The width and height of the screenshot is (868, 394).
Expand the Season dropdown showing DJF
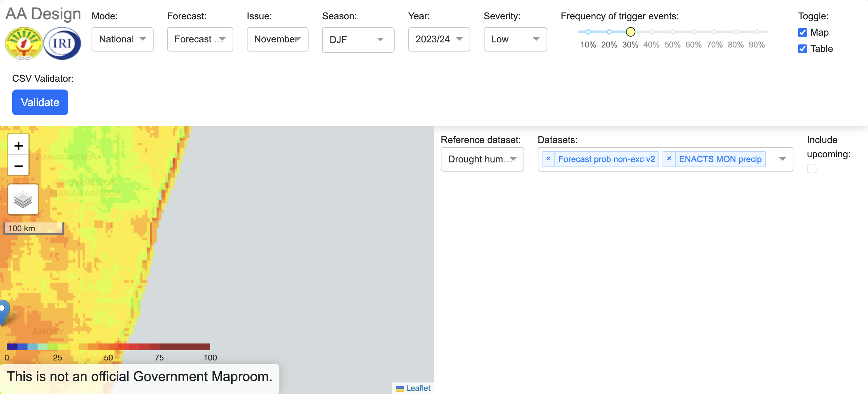[358, 40]
